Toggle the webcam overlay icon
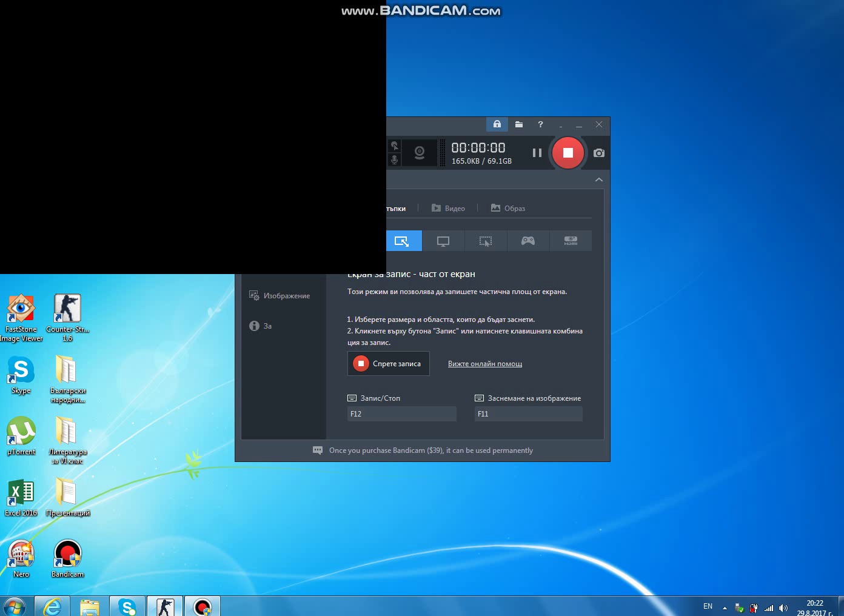This screenshot has width=844, height=616. (419, 153)
